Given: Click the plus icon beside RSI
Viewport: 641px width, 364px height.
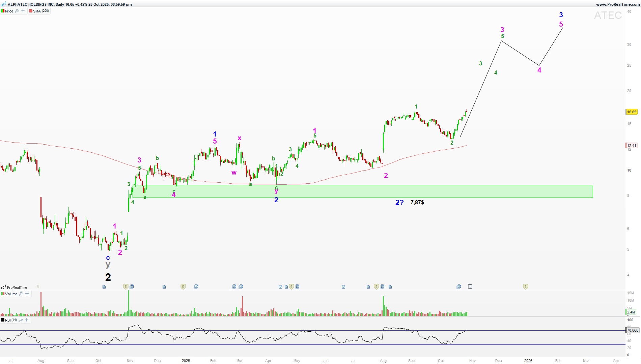Looking at the screenshot, I should click(27, 320).
